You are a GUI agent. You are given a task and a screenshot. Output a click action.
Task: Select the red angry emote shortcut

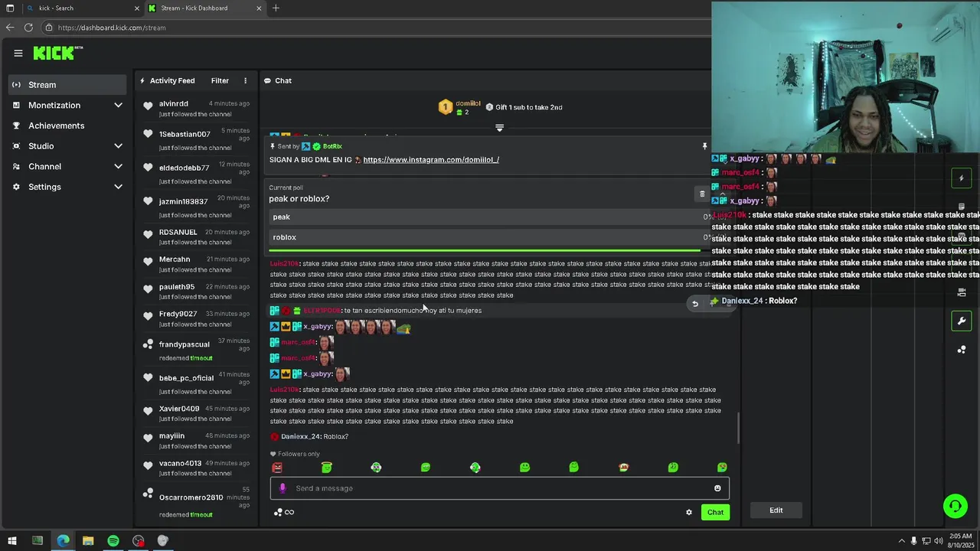click(x=277, y=468)
